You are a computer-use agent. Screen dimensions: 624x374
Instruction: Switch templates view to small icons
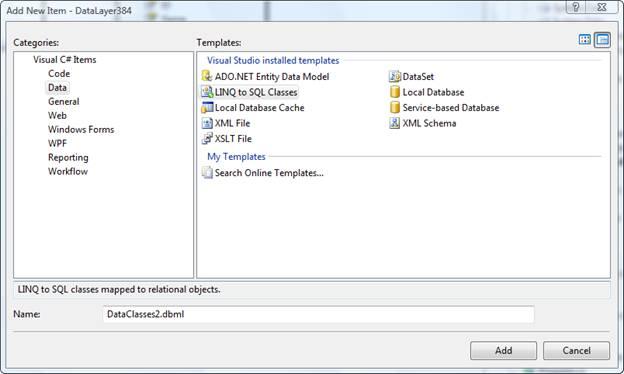(603, 39)
